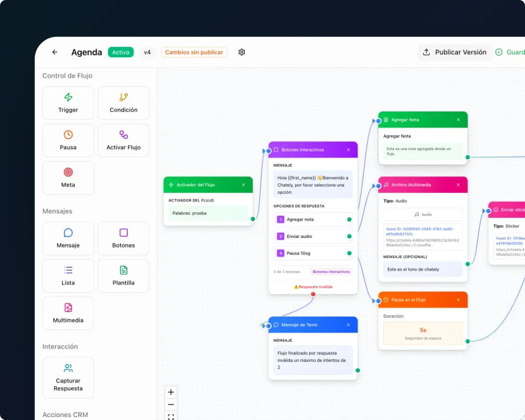
Task: Select the Agregar nota response option
Action: tap(313, 219)
